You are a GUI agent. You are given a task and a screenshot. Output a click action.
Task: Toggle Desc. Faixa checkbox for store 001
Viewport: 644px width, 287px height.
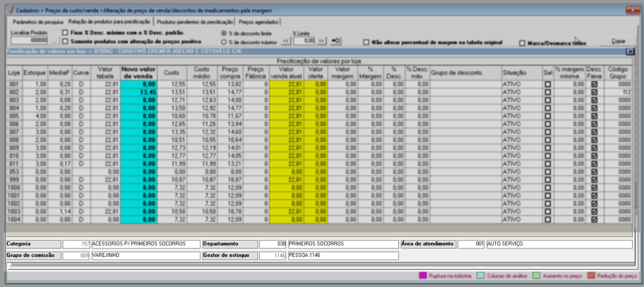594,84
